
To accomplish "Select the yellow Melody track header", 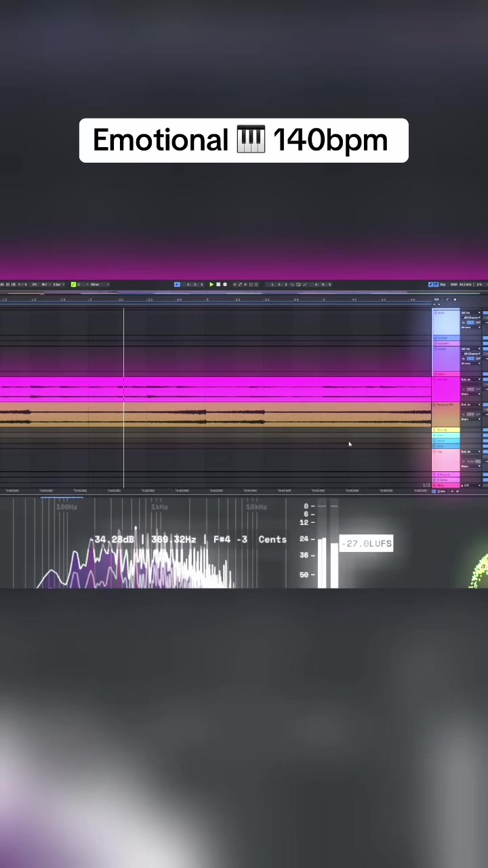I will [446, 430].
